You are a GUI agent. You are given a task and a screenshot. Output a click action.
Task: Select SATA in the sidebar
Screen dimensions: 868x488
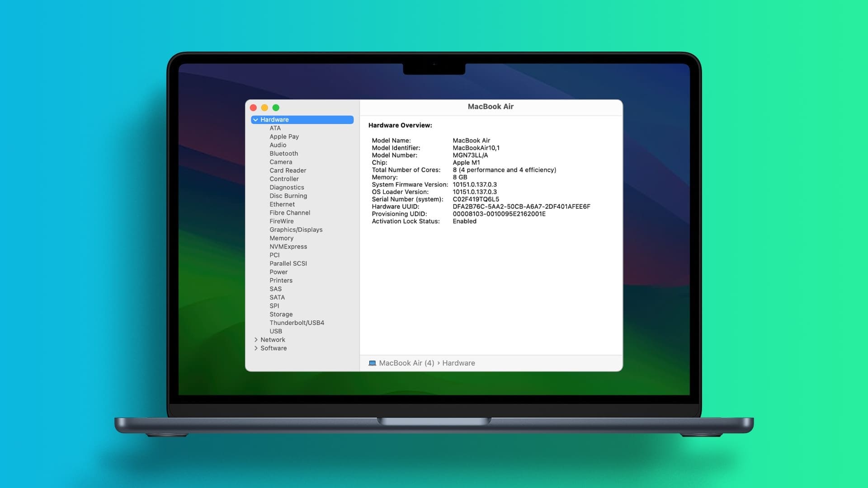[x=277, y=298]
